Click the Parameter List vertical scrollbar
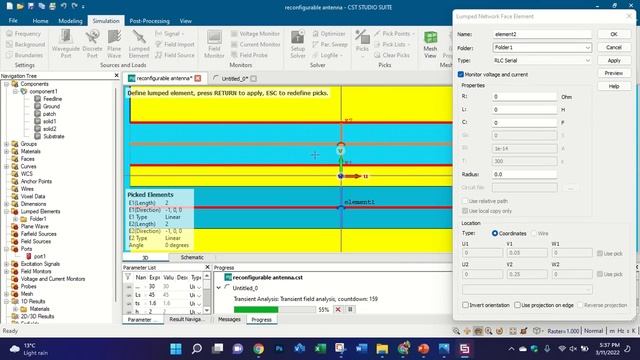 [x=207, y=293]
